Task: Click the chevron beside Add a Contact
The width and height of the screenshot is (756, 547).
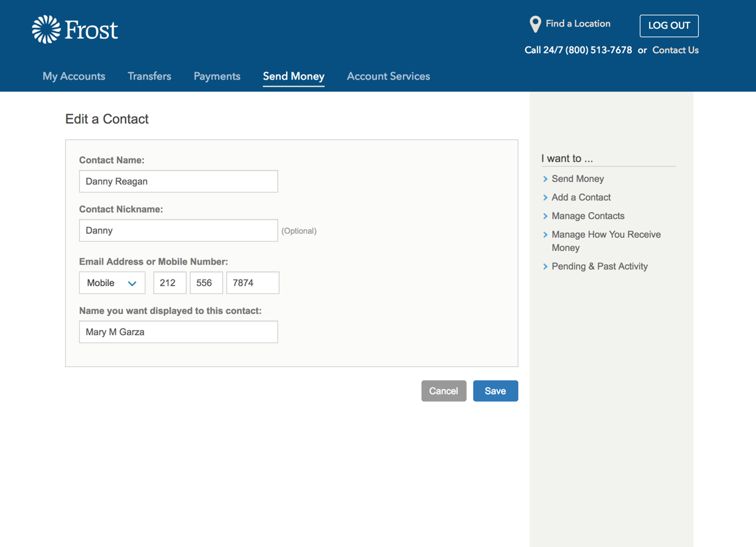Action: pos(546,197)
